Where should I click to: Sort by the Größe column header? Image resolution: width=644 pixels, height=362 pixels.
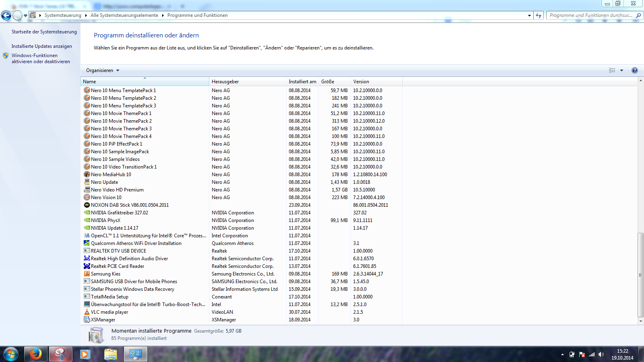pyautogui.click(x=334, y=82)
